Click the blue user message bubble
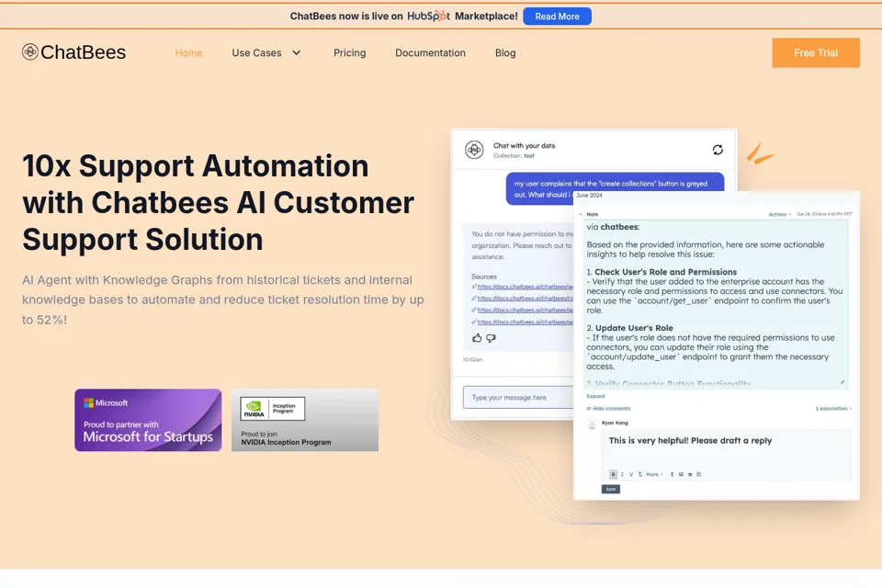 tap(615, 188)
